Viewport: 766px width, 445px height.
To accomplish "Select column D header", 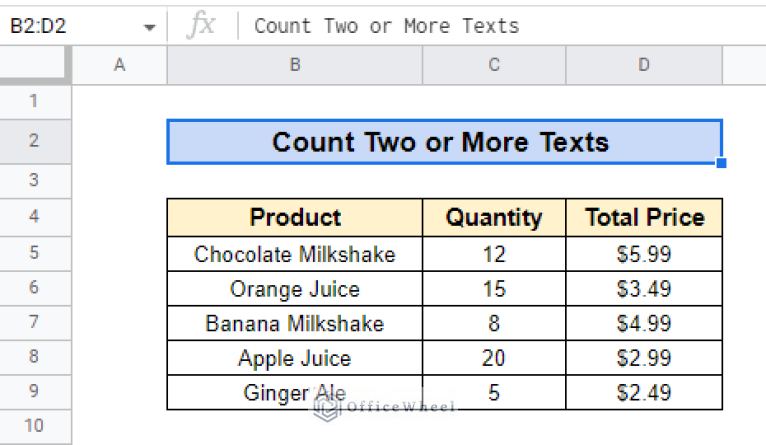I will tap(644, 65).
